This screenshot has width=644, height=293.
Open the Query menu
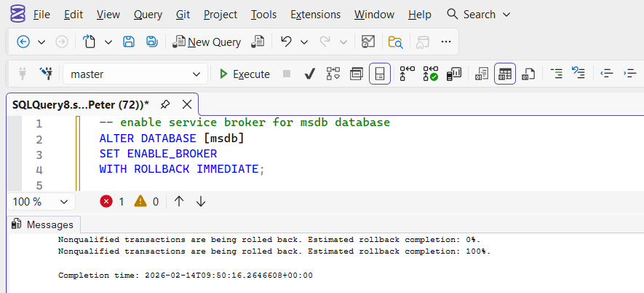click(148, 15)
